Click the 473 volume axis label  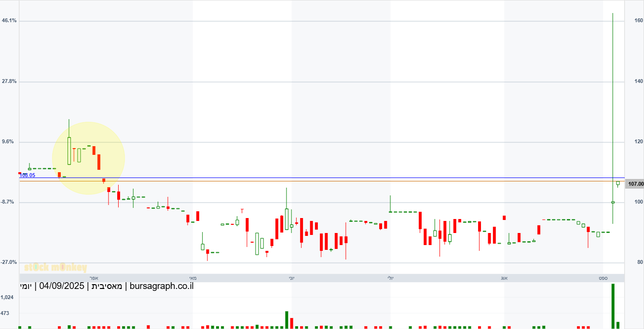point(5,313)
